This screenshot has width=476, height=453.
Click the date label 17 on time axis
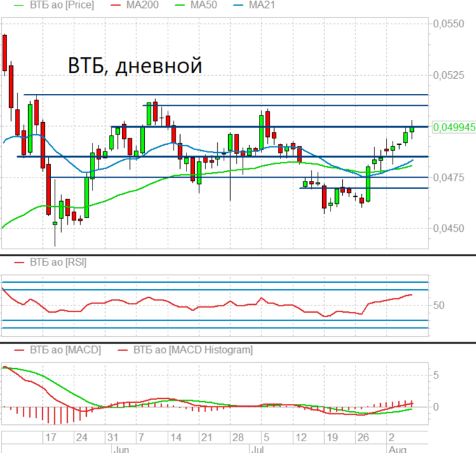(x=51, y=437)
